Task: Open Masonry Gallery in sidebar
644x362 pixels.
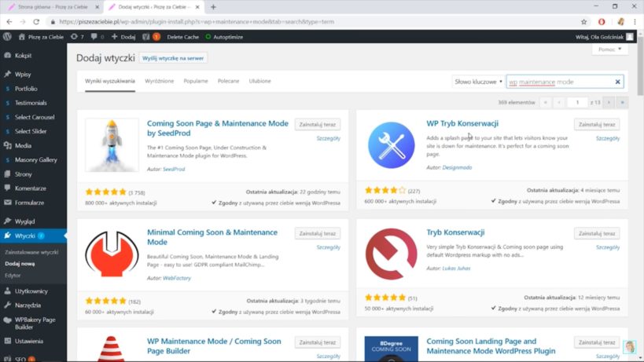Action: click(x=35, y=160)
